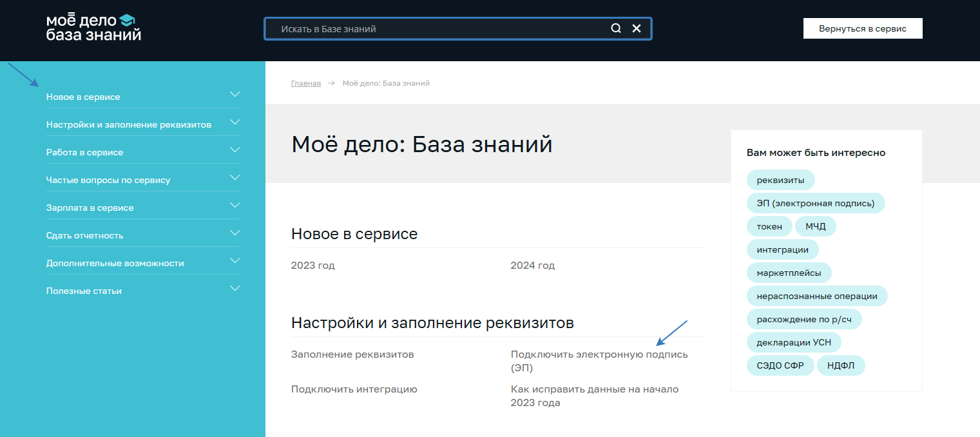The image size is (980, 437).
Task: Expand the Полезные статьи chevron
Action: coord(235,288)
